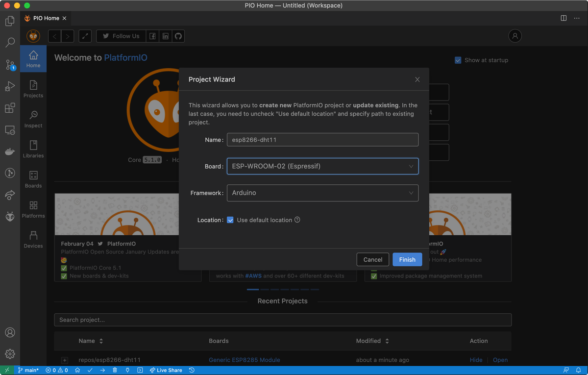Screen dimensions: 588x375
Task: Run PlatformIO Clean trash icon
Action: [x=115, y=370]
